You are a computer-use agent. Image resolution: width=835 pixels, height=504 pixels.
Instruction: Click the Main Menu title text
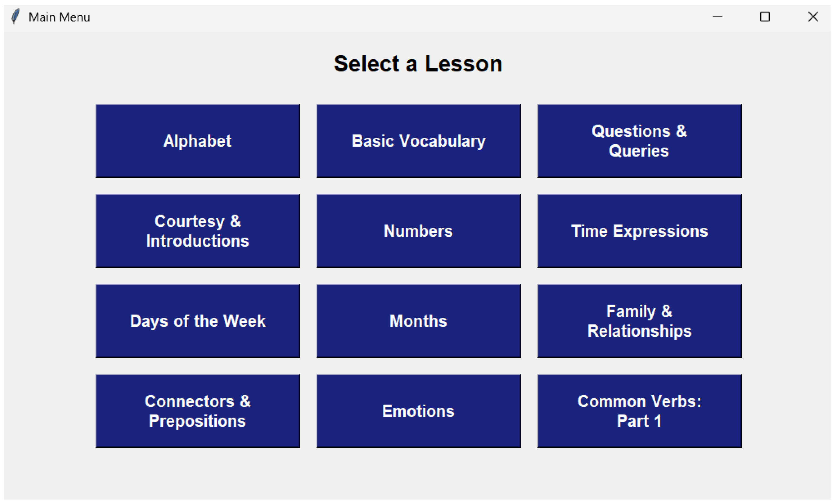(59, 17)
